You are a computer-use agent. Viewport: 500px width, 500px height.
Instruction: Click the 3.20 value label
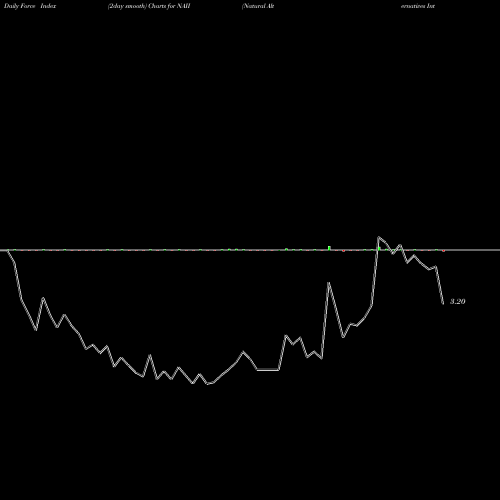457,302
